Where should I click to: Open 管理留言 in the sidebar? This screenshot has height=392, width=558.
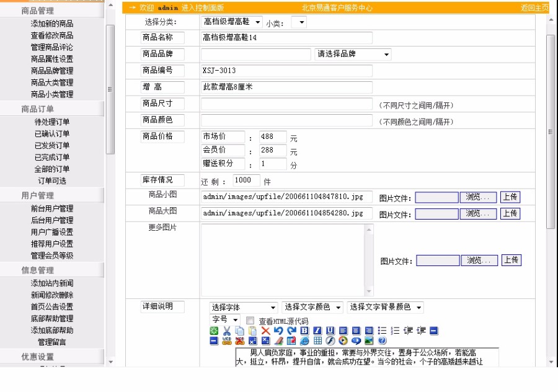(x=52, y=342)
